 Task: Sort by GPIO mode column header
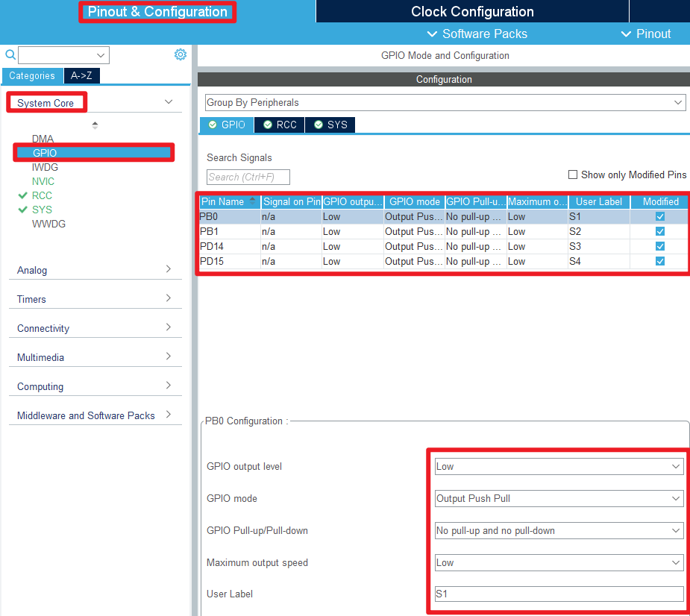coord(415,202)
